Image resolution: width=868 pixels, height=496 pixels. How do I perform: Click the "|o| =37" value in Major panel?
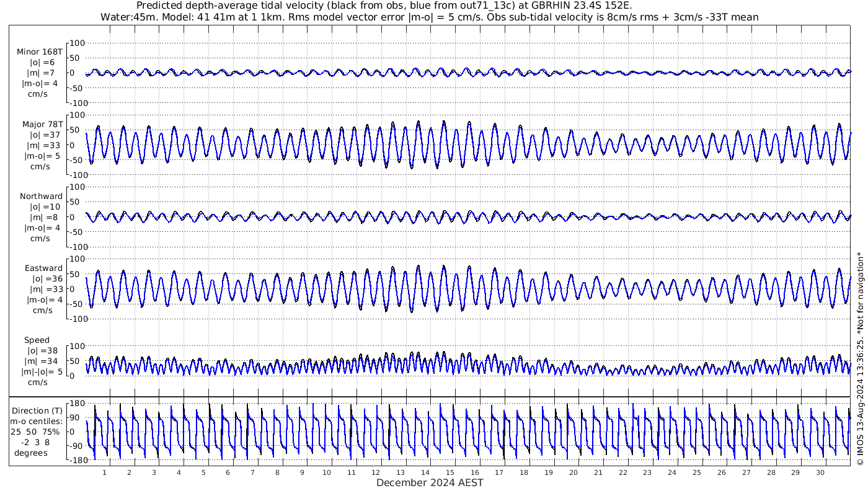click(44, 135)
